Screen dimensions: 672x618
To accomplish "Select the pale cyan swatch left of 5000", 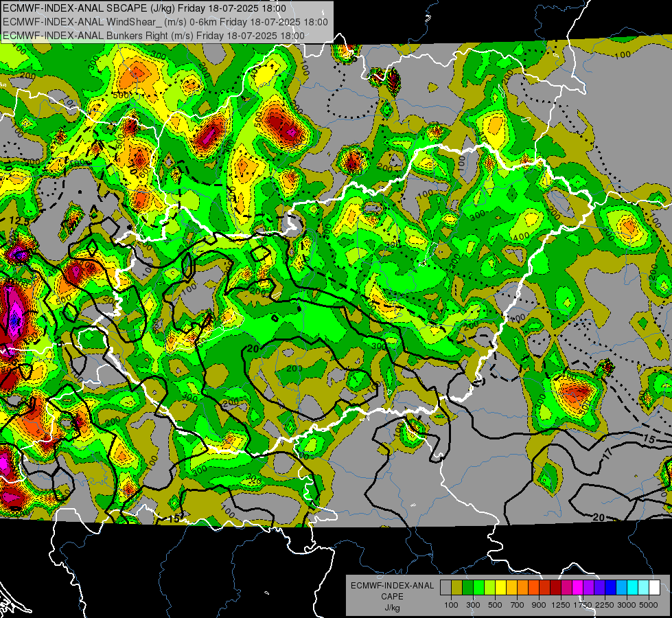I will [644, 588].
